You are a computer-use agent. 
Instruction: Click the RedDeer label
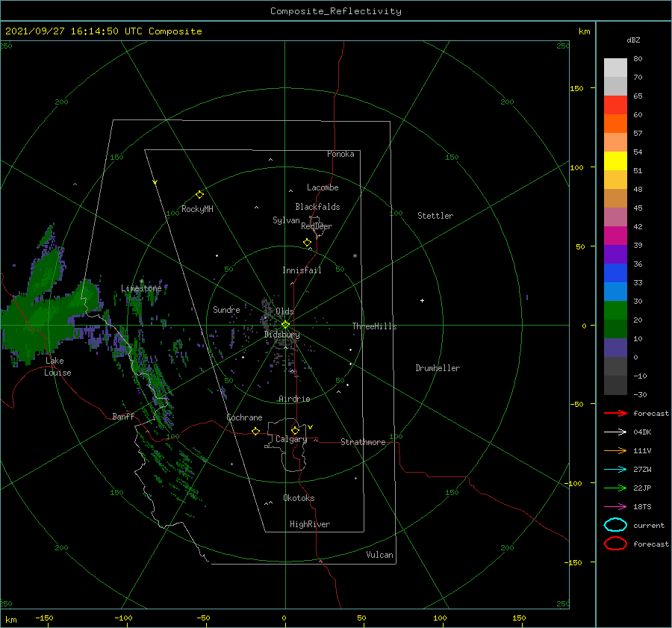point(317,226)
